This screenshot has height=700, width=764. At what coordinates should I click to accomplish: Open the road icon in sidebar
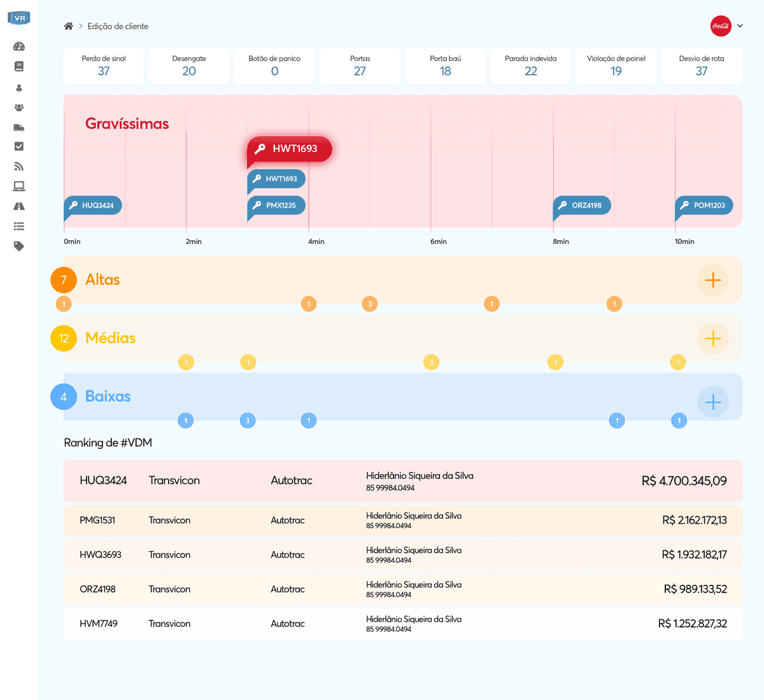[x=19, y=206]
